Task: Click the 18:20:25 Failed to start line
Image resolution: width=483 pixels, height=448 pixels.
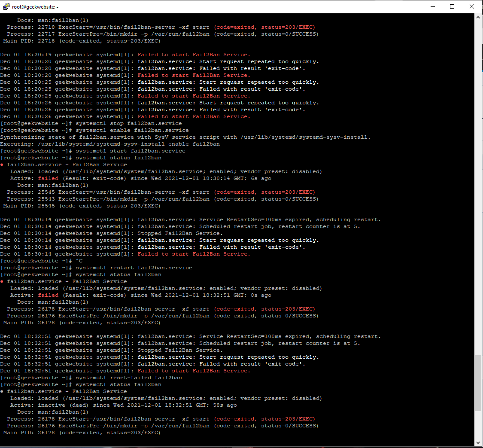Action: [x=125, y=96]
